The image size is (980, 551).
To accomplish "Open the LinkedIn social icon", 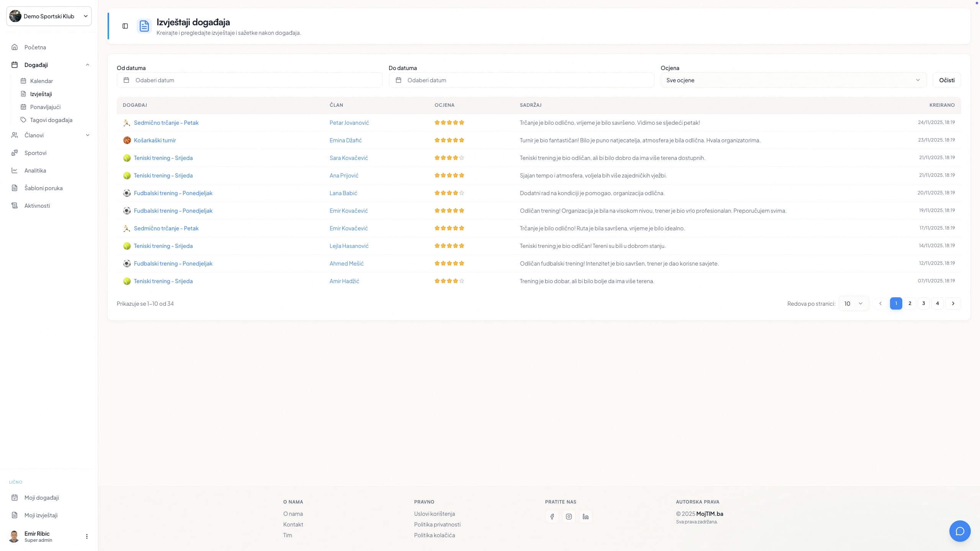I will click(586, 517).
